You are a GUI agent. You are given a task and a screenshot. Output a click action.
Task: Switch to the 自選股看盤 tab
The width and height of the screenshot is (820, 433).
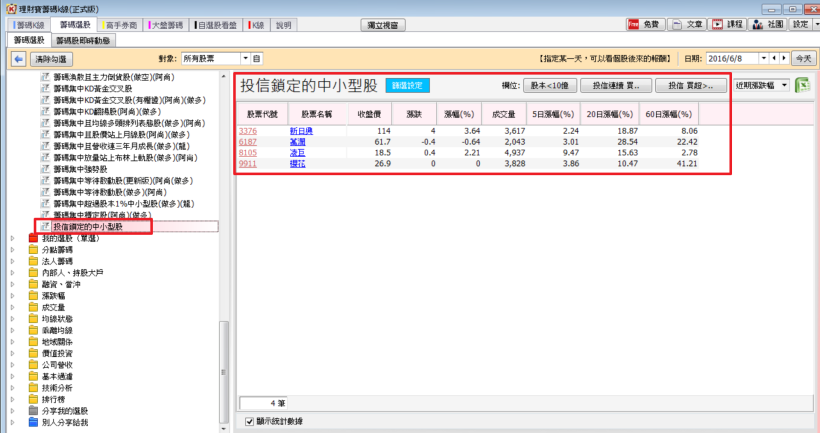pyautogui.click(x=216, y=25)
